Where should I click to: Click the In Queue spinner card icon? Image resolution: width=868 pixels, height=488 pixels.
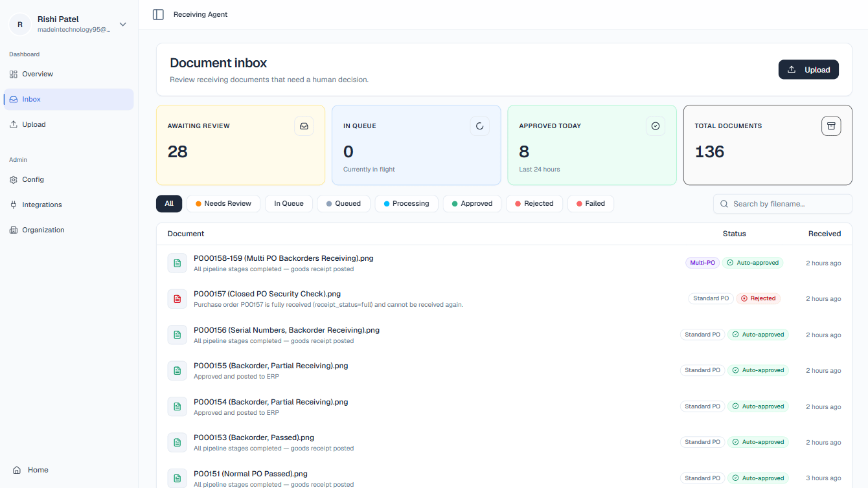click(480, 126)
